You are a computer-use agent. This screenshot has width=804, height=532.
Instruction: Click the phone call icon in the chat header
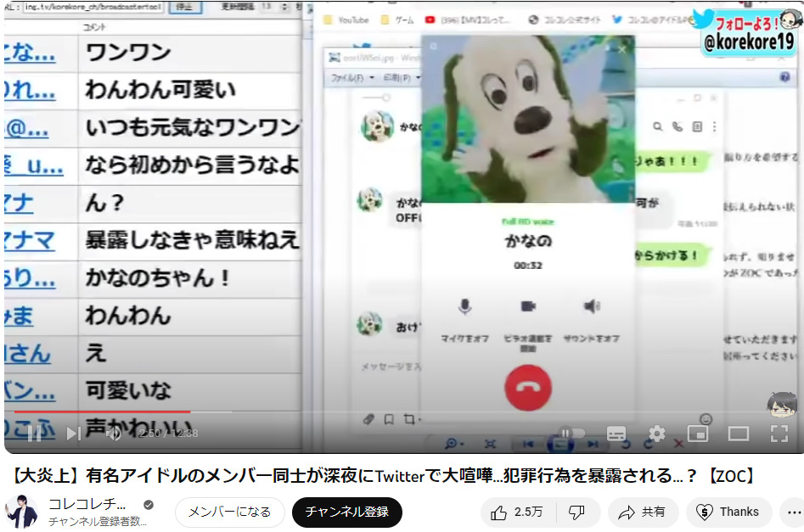(x=677, y=126)
